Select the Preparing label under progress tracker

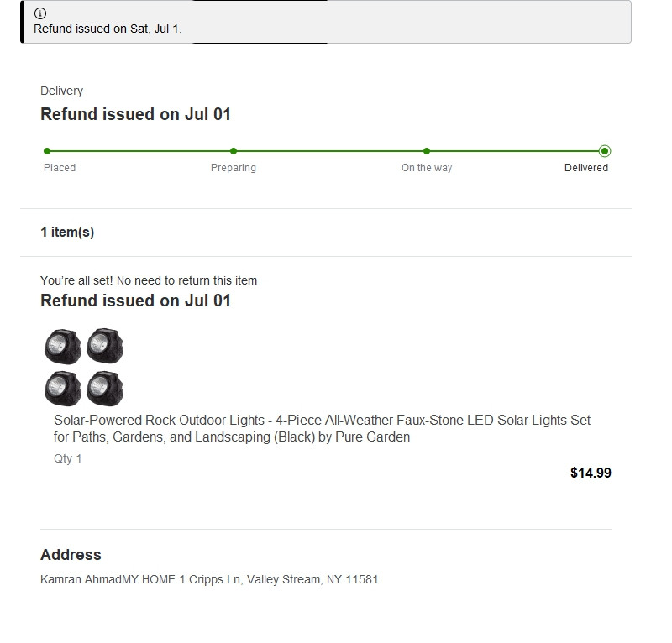pyautogui.click(x=234, y=168)
